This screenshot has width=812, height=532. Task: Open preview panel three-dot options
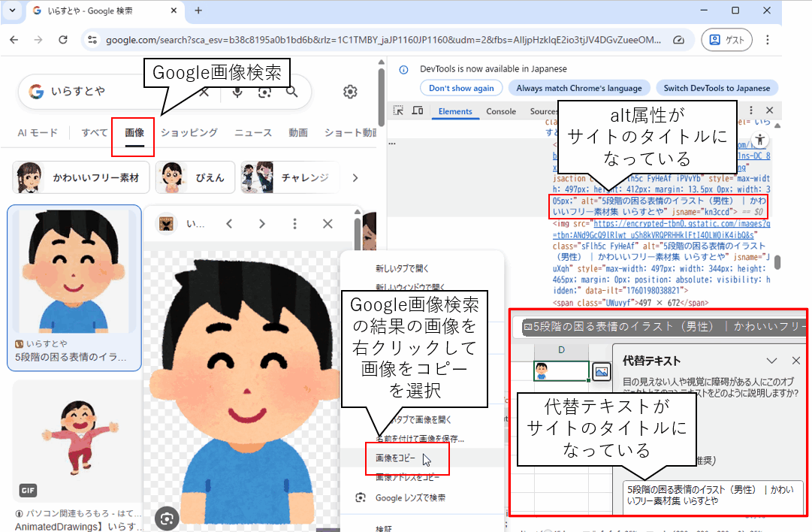[x=294, y=224]
